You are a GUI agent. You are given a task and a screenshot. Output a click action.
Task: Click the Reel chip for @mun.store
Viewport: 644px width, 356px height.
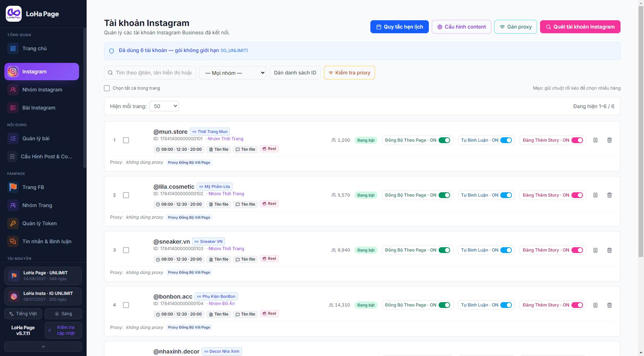pos(269,149)
